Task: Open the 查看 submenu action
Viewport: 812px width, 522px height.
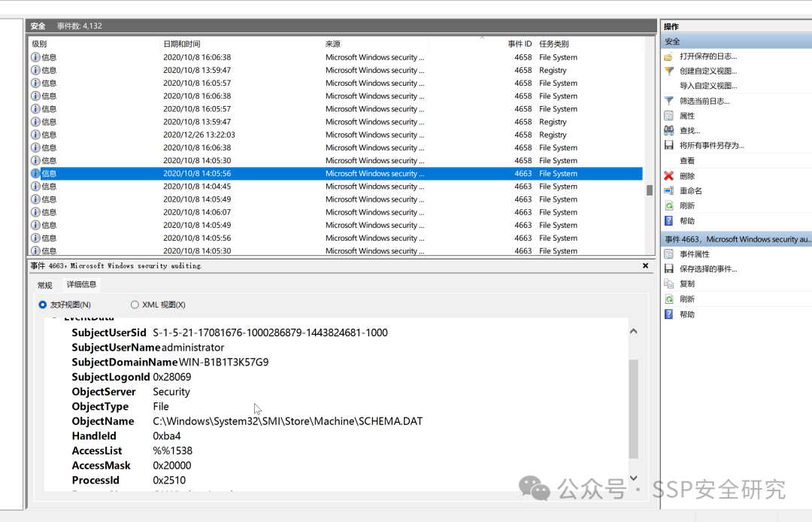Action: click(687, 160)
